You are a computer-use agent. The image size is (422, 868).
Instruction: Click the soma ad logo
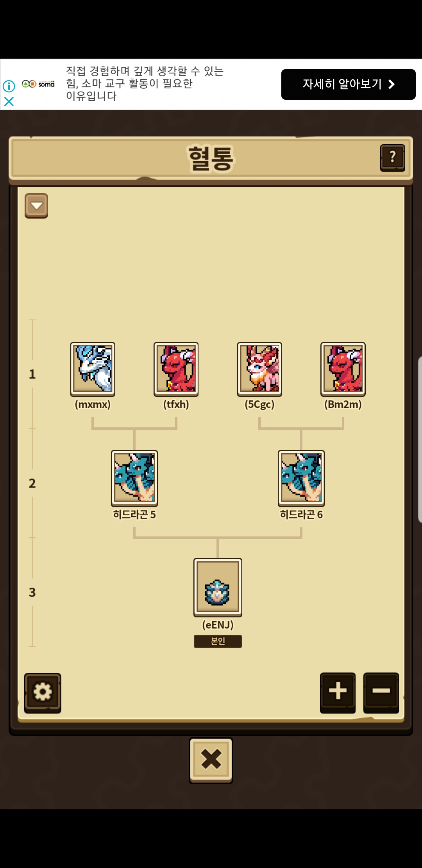point(38,84)
